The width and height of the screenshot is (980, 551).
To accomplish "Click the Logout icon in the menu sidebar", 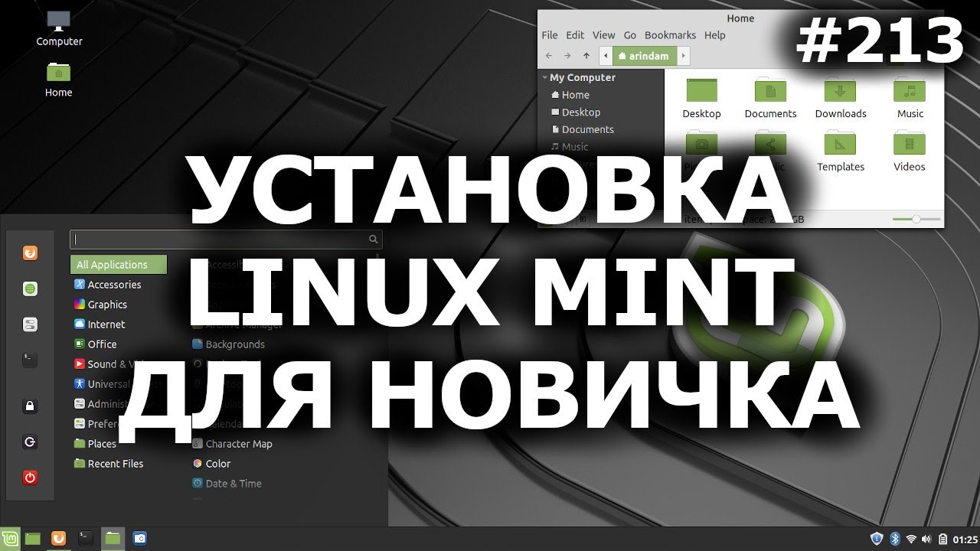I will (x=30, y=442).
